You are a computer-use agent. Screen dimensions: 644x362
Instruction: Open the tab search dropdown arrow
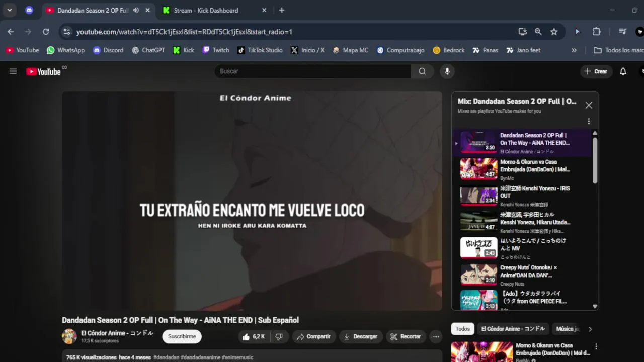9,10
